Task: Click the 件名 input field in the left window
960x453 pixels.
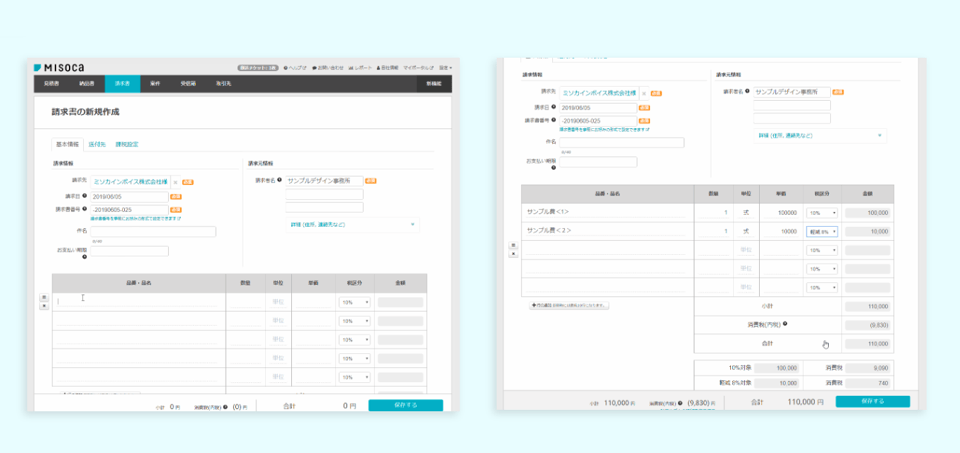Action: point(153,231)
